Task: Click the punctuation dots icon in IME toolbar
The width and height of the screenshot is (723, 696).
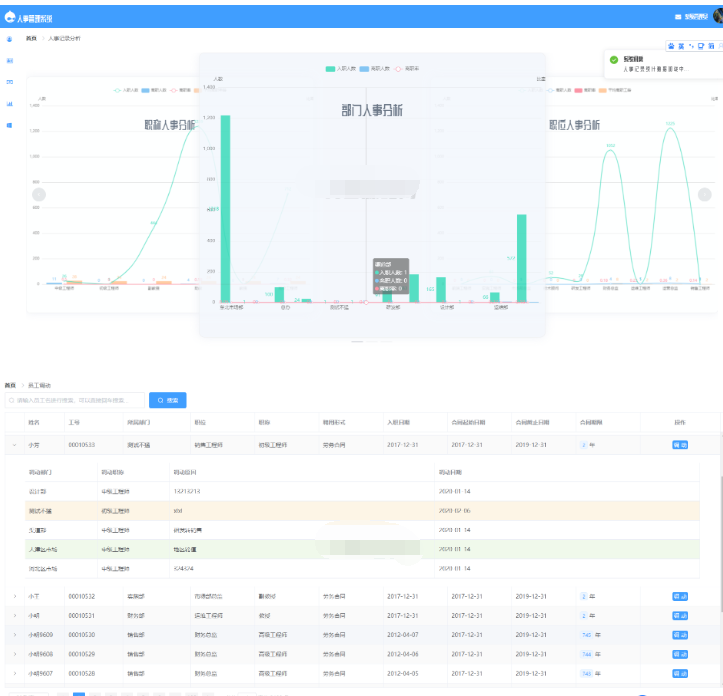Action: click(x=691, y=46)
